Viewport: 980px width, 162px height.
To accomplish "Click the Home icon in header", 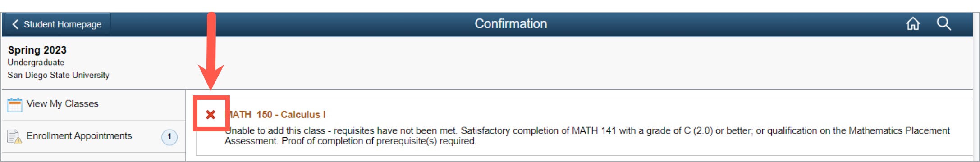I will point(913,23).
